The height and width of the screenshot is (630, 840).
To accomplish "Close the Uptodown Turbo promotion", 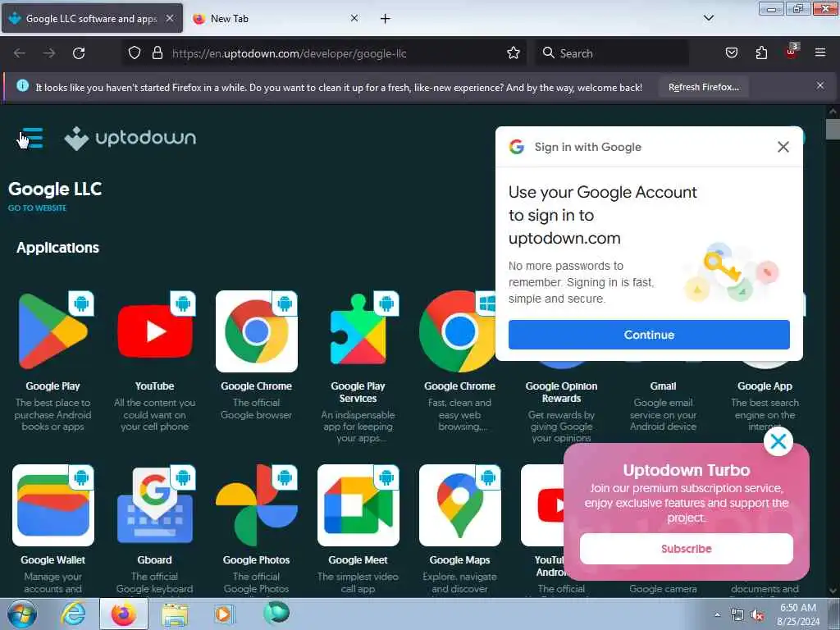I will point(778,441).
